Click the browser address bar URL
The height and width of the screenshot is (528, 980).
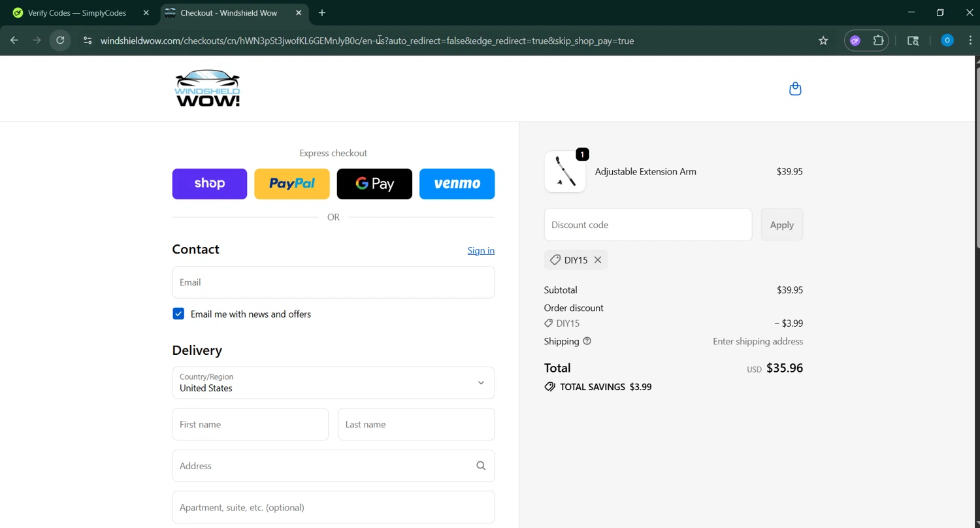[367, 41]
